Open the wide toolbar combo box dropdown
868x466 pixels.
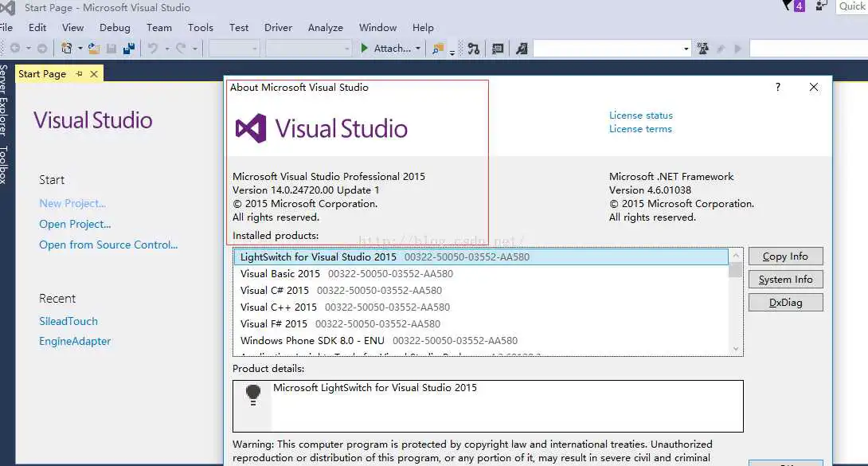point(686,49)
